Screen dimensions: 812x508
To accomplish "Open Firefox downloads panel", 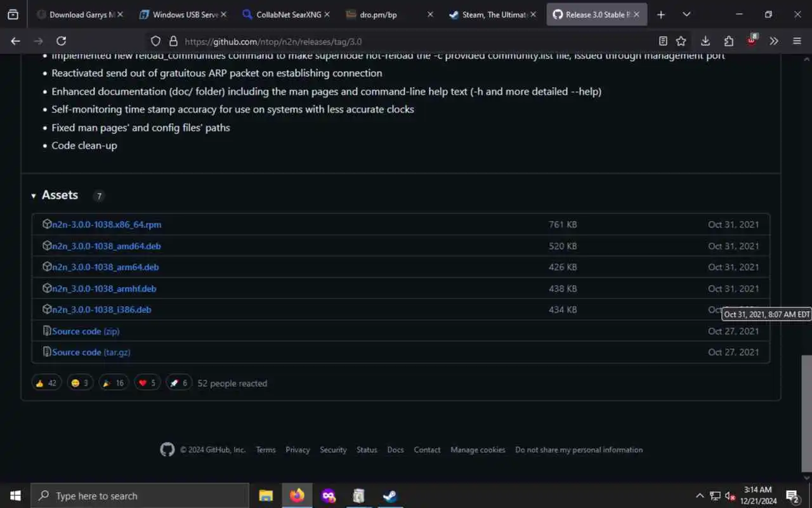I will (705, 41).
